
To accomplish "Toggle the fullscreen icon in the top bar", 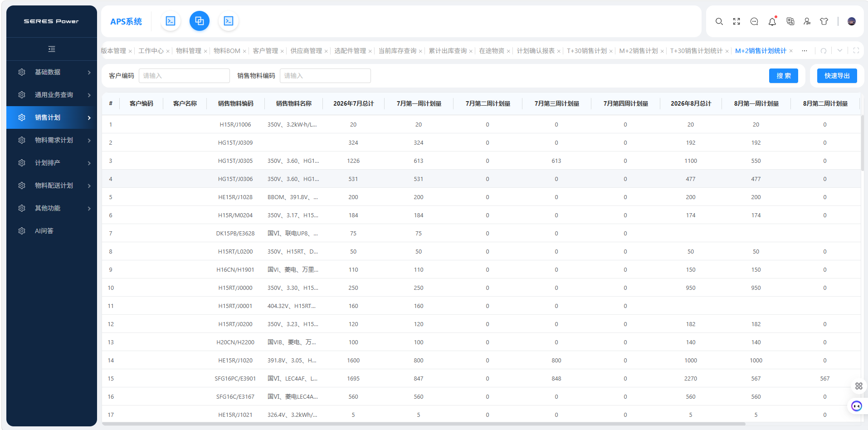I will (736, 21).
